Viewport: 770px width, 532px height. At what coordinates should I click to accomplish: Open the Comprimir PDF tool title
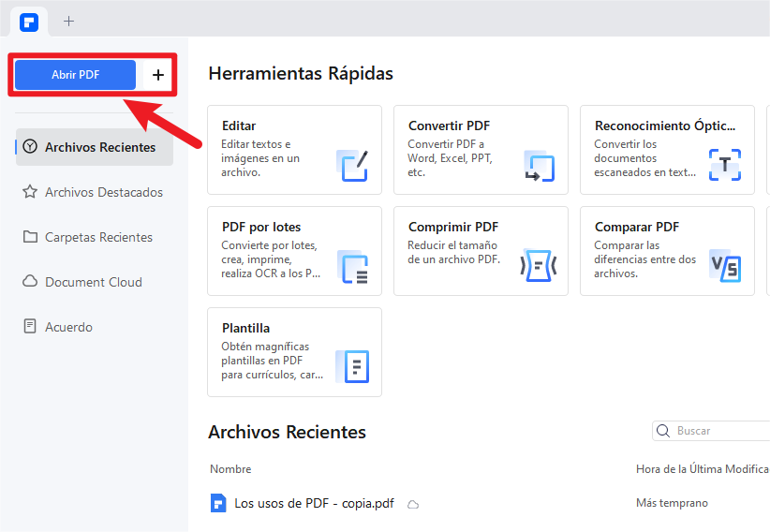[x=453, y=227]
